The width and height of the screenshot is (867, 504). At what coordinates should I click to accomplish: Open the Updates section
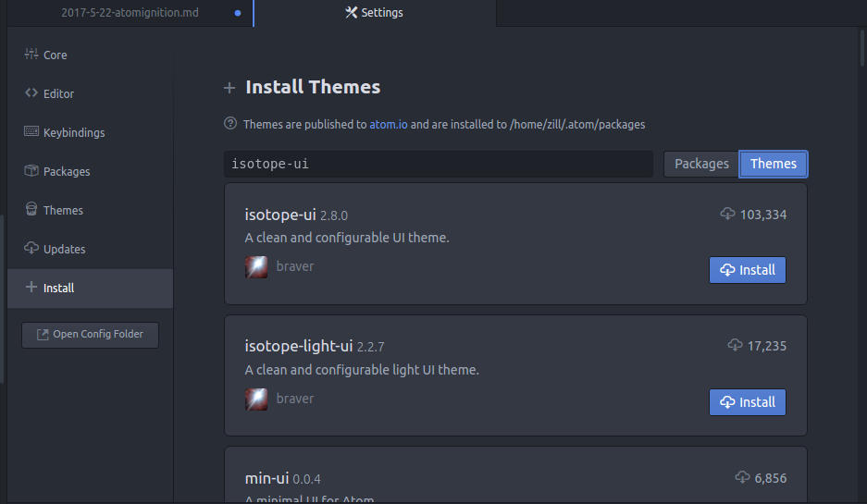[x=90, y=250]
